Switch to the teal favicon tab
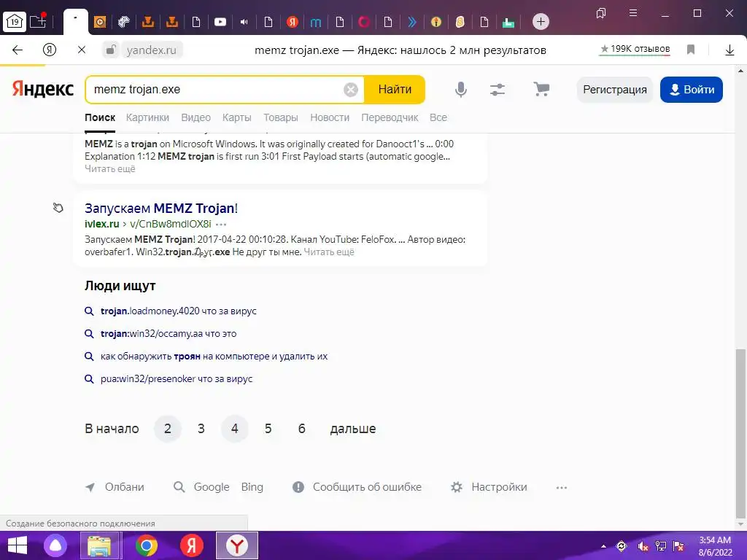Screen dimensions: 747x560 click(x=508, y=22)
